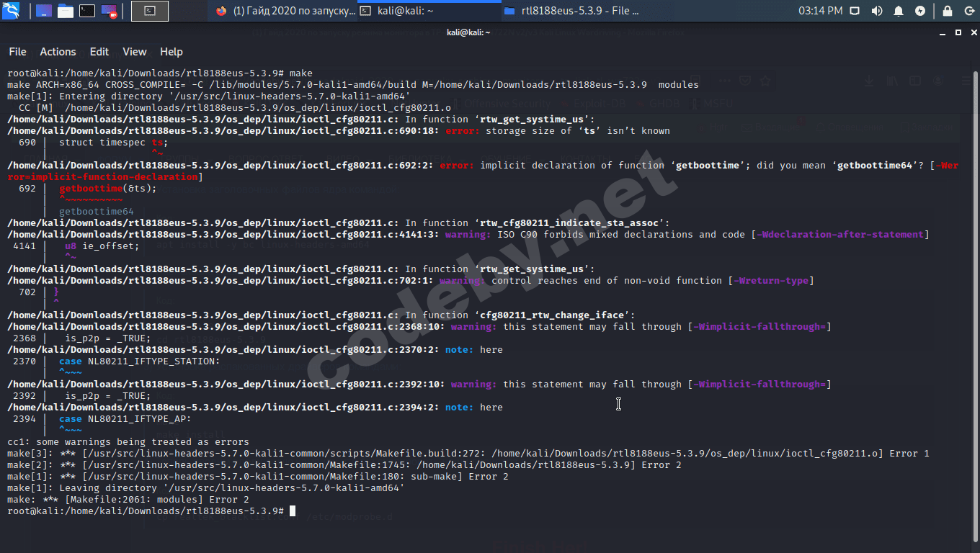The image size is (980, 553).
Task: Open notifications with the bell icon
Action: tap(898, 10)
